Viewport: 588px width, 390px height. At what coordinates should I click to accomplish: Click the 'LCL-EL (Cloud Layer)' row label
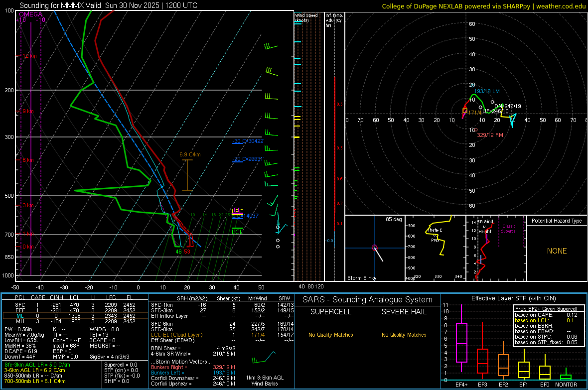click(176, 335)
